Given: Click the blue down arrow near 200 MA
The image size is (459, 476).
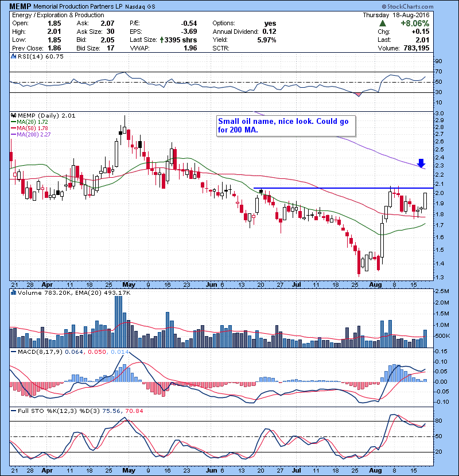Looking at the screenshot, I should (422, 163).
